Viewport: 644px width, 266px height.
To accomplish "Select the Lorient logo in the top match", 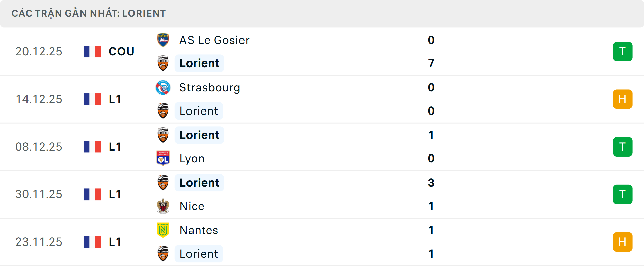I will [163, 63].
